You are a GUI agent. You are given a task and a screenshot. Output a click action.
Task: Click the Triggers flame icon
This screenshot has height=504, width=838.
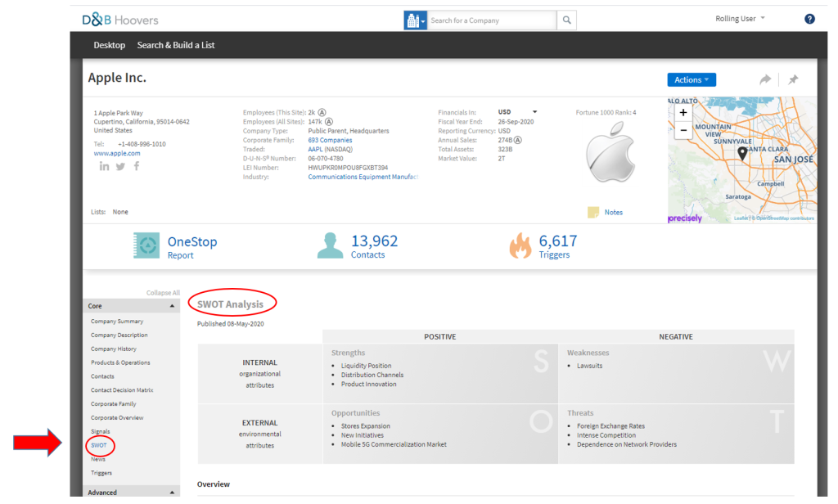click(x=520, y=245)
